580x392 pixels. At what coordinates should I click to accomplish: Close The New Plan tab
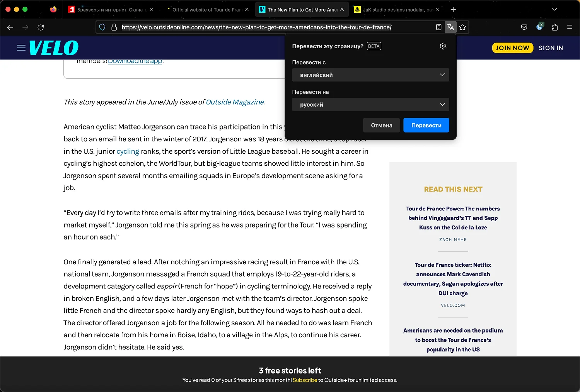342,9
